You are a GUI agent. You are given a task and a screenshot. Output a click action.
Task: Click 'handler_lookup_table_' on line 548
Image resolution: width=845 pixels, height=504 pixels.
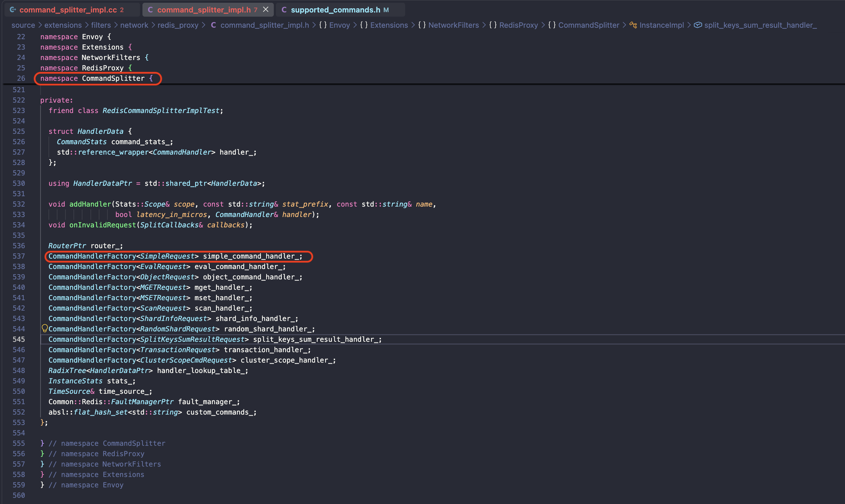201,371
